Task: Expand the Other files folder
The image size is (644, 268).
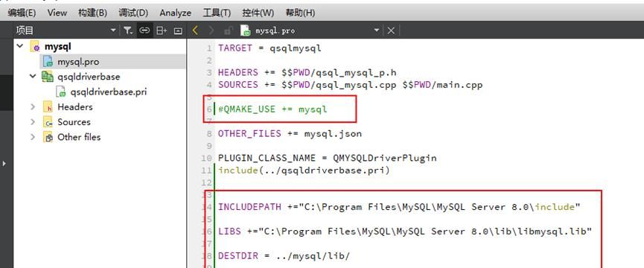Action: tap(33, 137)
